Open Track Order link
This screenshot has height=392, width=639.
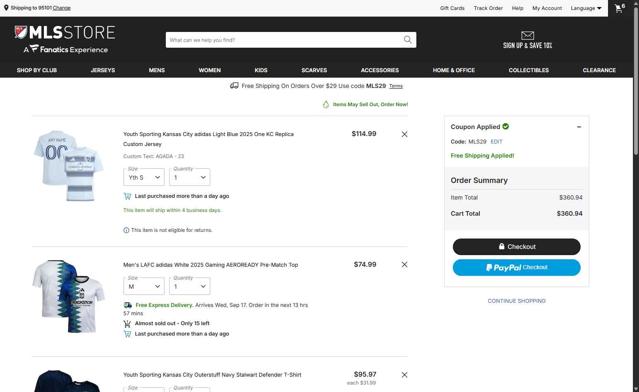tap(488, 8)
